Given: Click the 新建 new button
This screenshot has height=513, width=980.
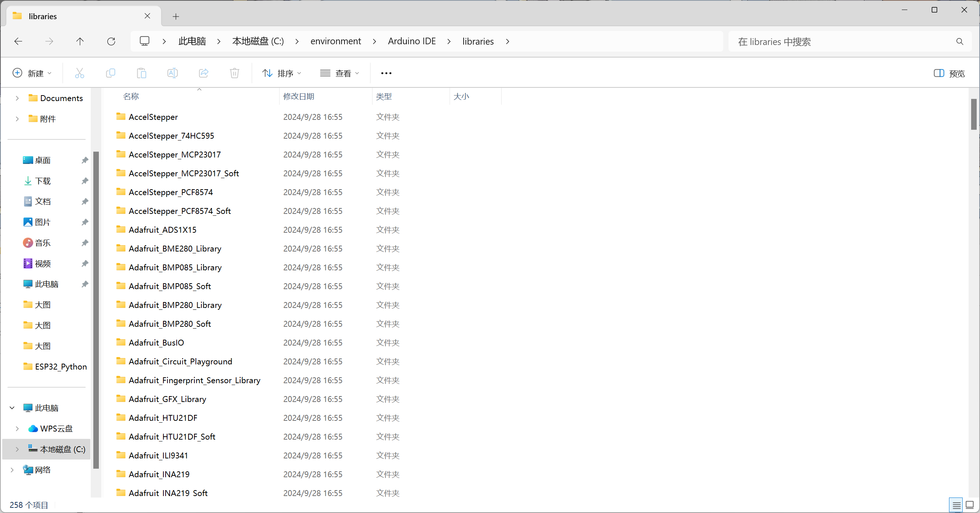Looking at the screenshot, I should click(x=32, y=73).
